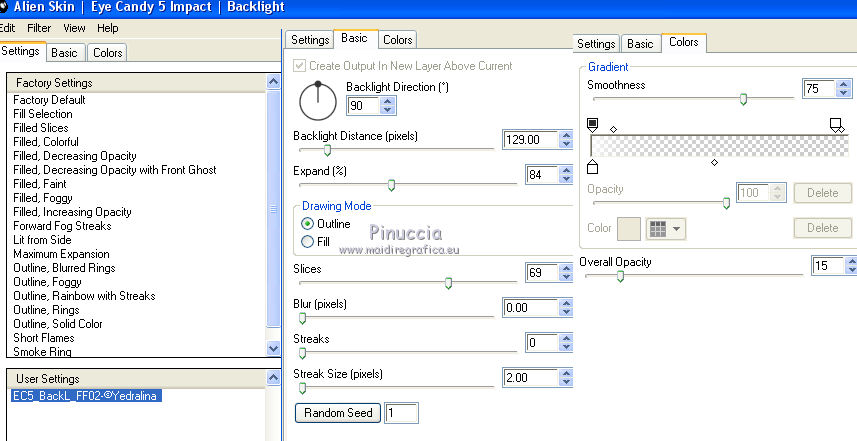Open the Help menu
The image size is (857, 441).
[x=108, y=28]
